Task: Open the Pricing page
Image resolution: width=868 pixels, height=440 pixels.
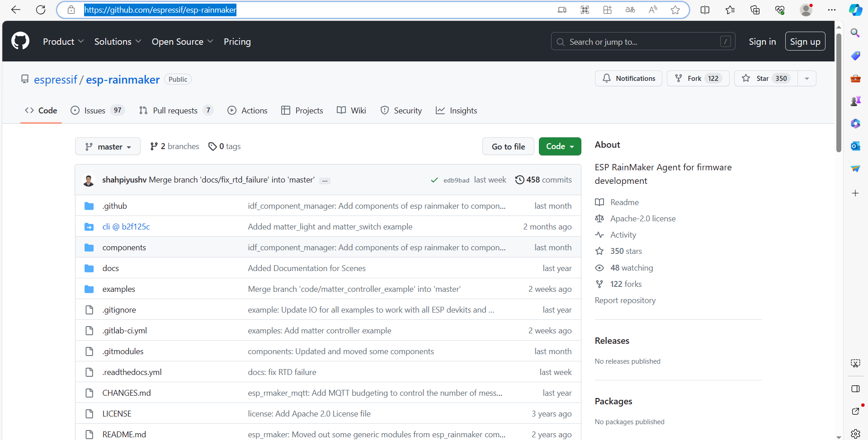Action: pos(237,42)
